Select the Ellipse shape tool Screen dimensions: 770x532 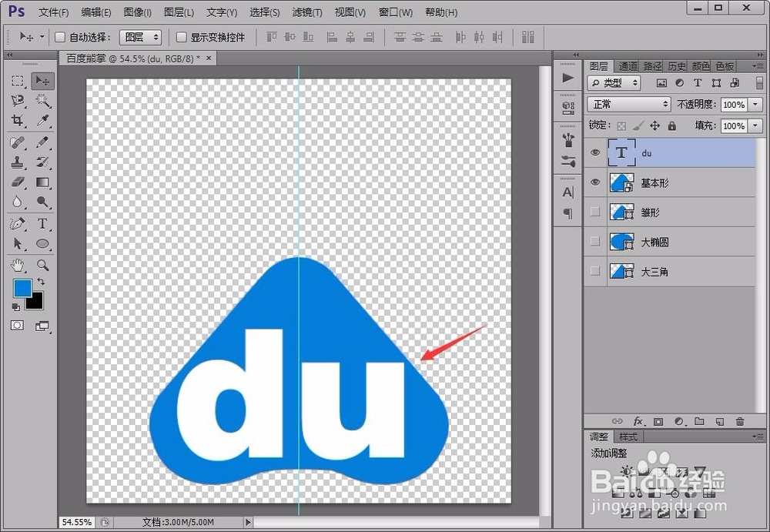tap(42, 243)
